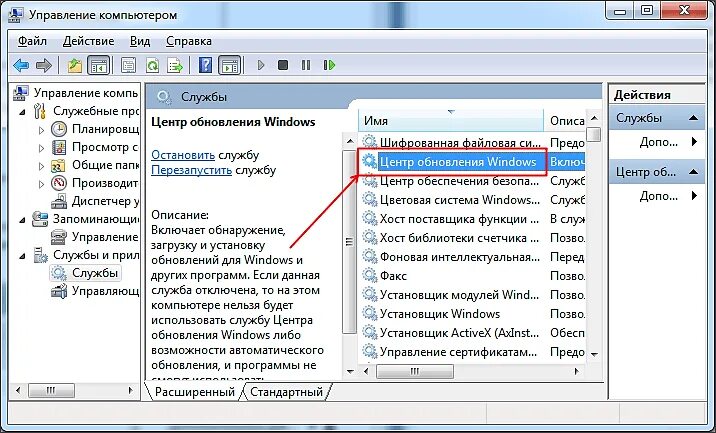Expand the Производительность tree node

(x=41, y=184)
